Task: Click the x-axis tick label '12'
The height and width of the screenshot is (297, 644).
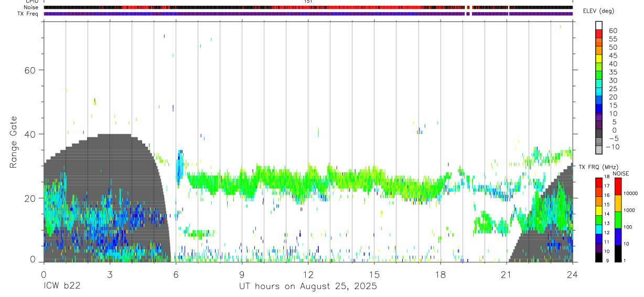Action: (308, 274)
